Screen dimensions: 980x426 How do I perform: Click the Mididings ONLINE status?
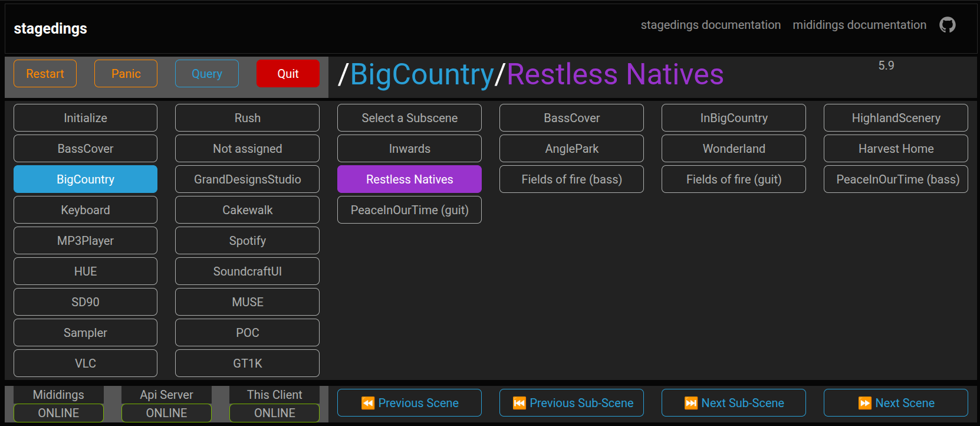pos(58,413)
